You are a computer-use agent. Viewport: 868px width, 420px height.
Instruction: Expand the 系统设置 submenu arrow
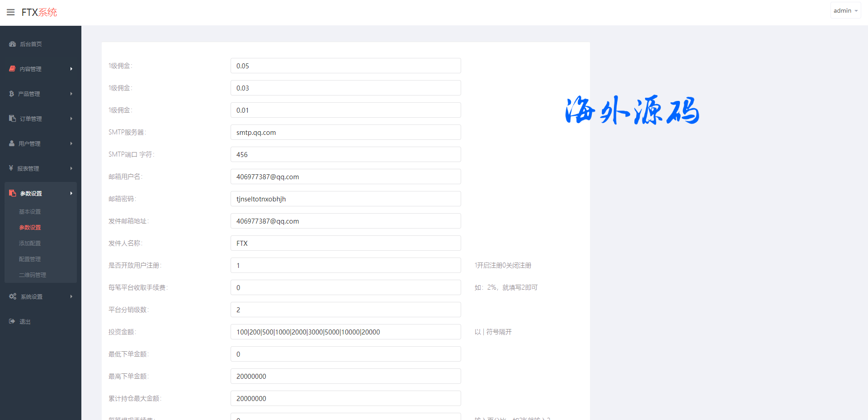71,296
